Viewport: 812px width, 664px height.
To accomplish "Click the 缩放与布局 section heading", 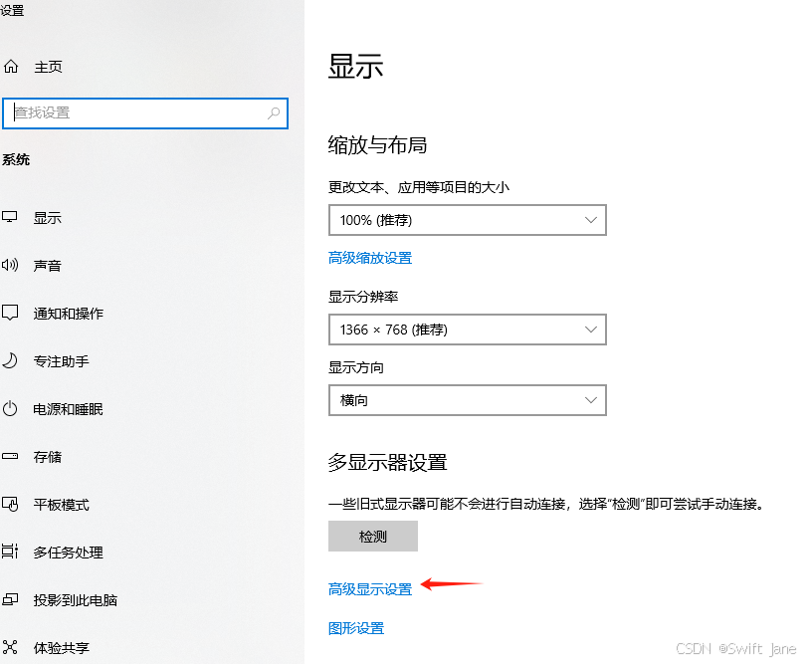I will pyautogui.click(x=377, y=145).
